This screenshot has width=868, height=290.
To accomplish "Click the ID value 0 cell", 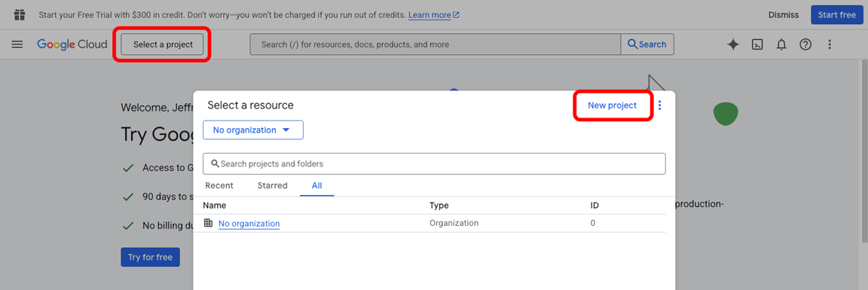I will click(593, 223).
